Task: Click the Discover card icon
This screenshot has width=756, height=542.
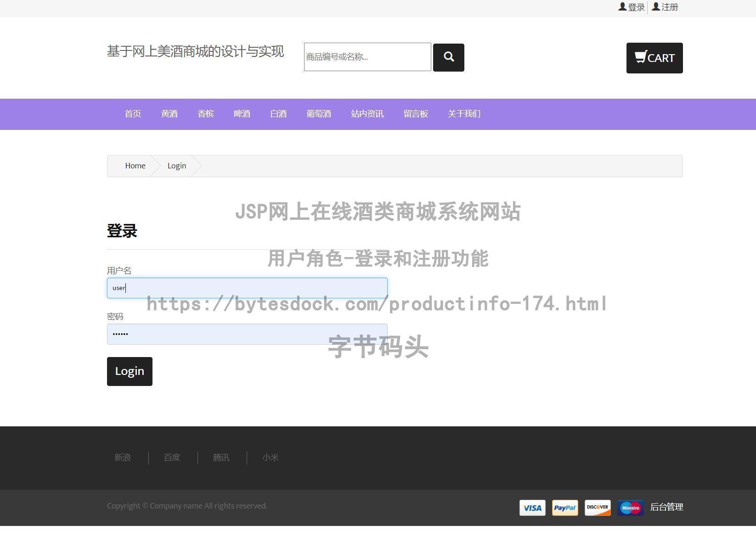Action: coord(597,508)
